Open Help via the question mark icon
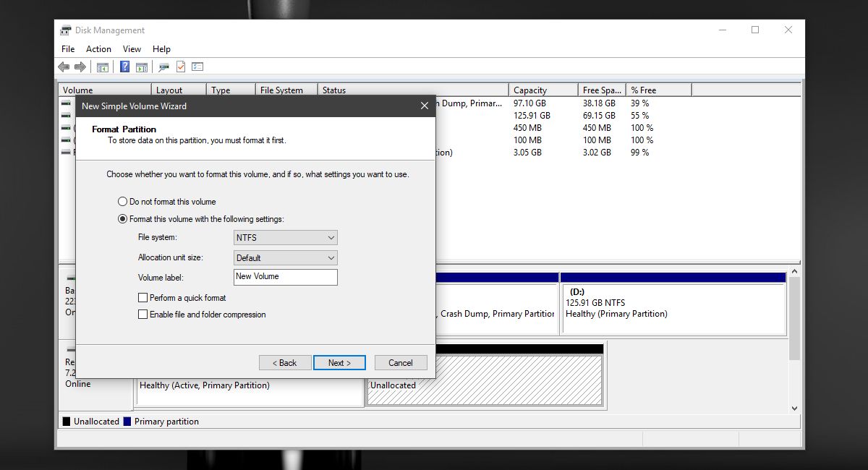 click(x=124, y=67)
